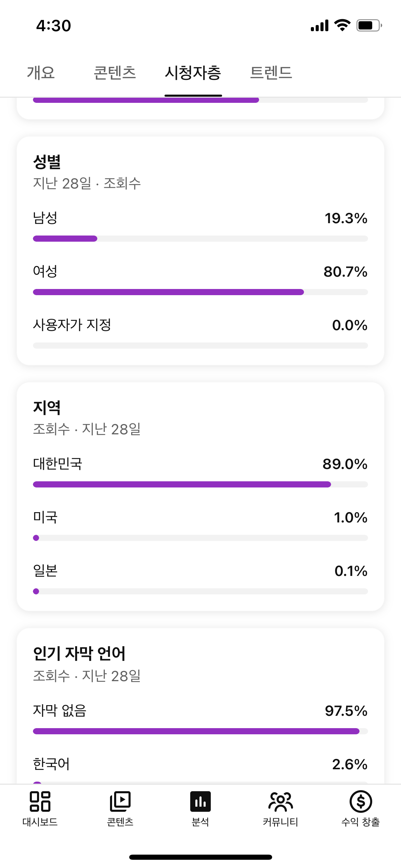Select the 시청자층 tab
Screen dimensions: 401x868
tap(193, 73)
